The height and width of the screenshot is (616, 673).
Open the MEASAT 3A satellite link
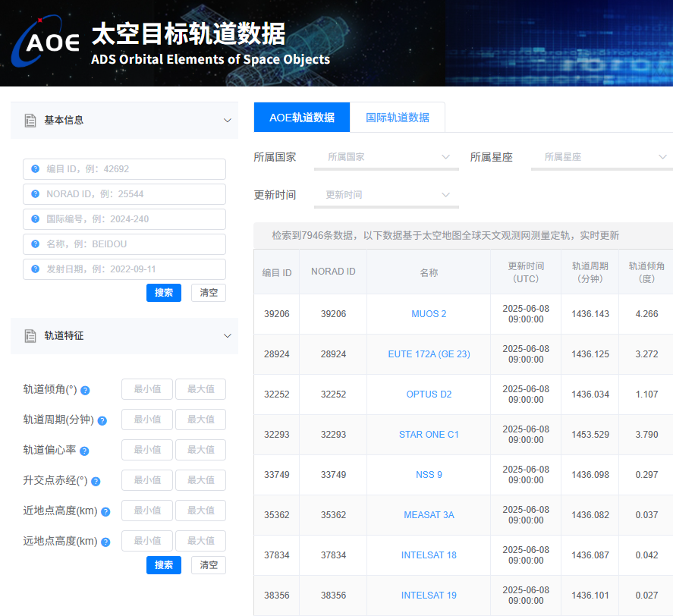[429, 514]
